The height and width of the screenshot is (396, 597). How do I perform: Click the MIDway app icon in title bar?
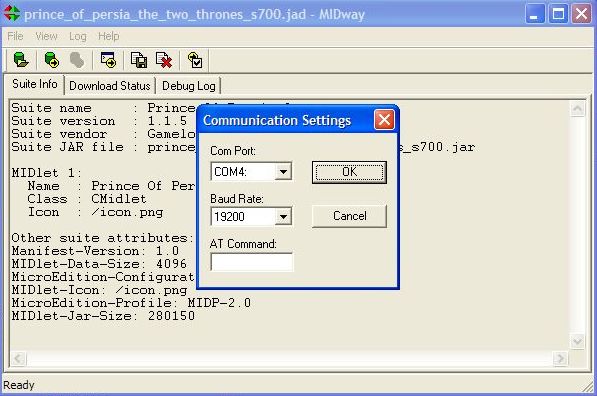pyautogui.click(x=12, y=14)
